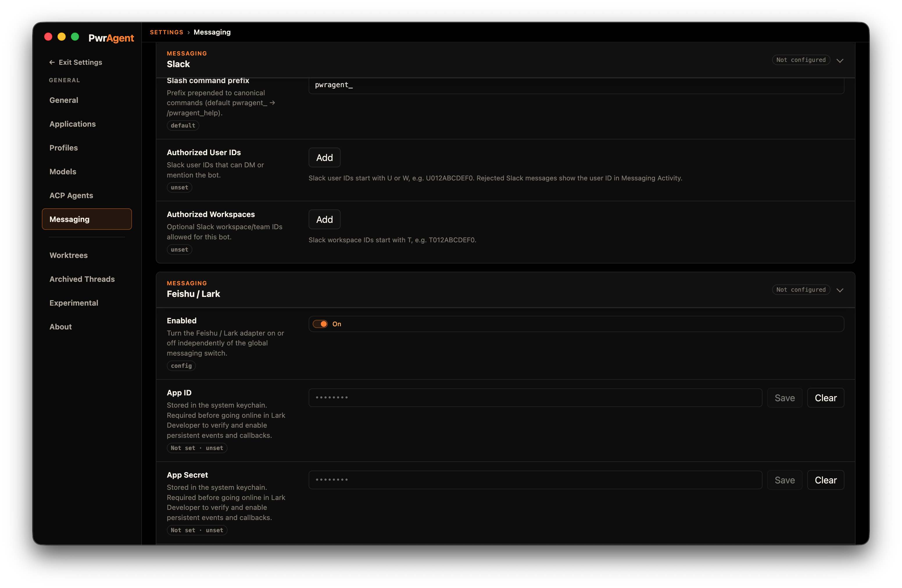Add an Authorized Workspace

[x=324, y=219]
